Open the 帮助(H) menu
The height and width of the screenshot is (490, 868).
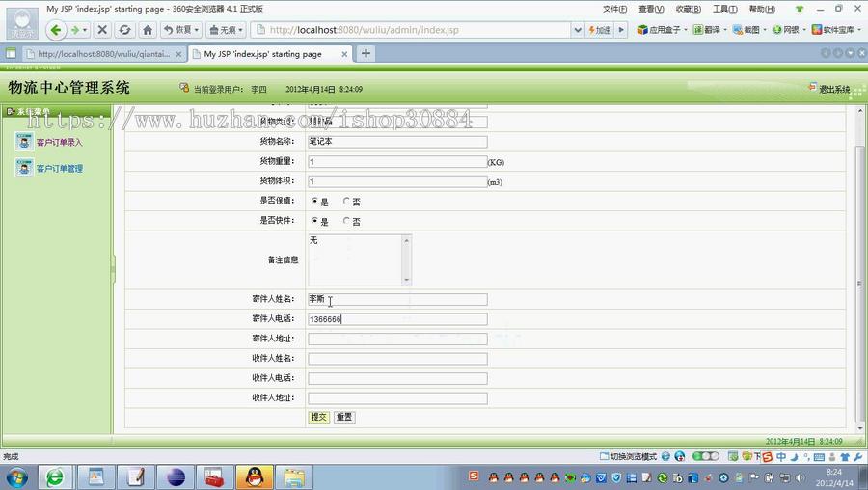coord(762,9)
